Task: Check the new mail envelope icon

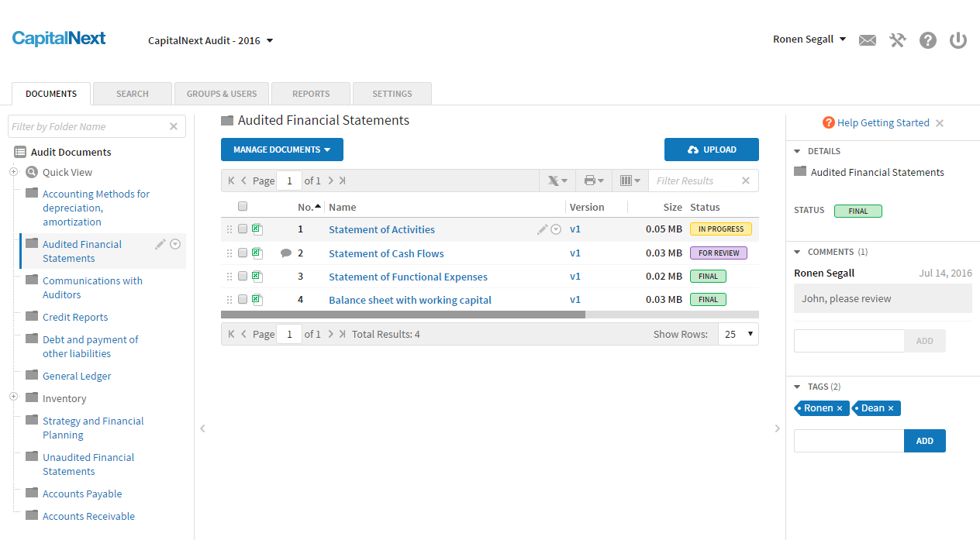Action: coord(867,40)
